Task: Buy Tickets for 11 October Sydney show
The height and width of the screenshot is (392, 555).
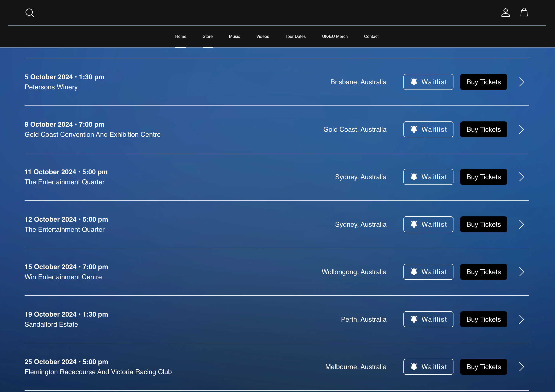Action: (484, 177)
